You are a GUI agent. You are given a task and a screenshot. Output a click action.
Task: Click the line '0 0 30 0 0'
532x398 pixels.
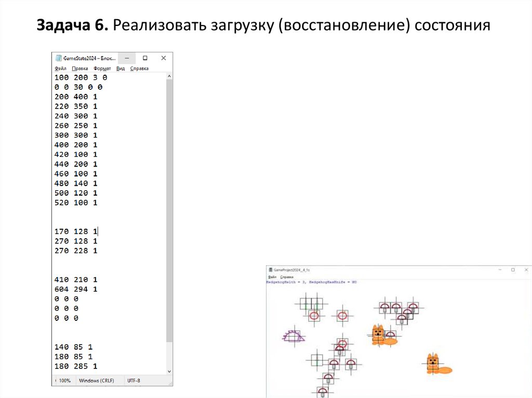coord(78,87)
